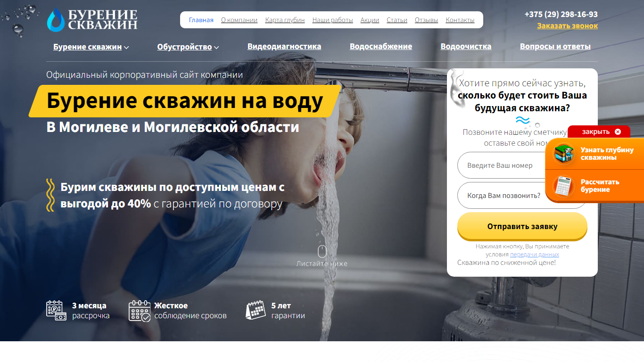This screenshot has width=644, height=362.
Task: Open the Вопросы и ответы link
Action: point(555,46)
